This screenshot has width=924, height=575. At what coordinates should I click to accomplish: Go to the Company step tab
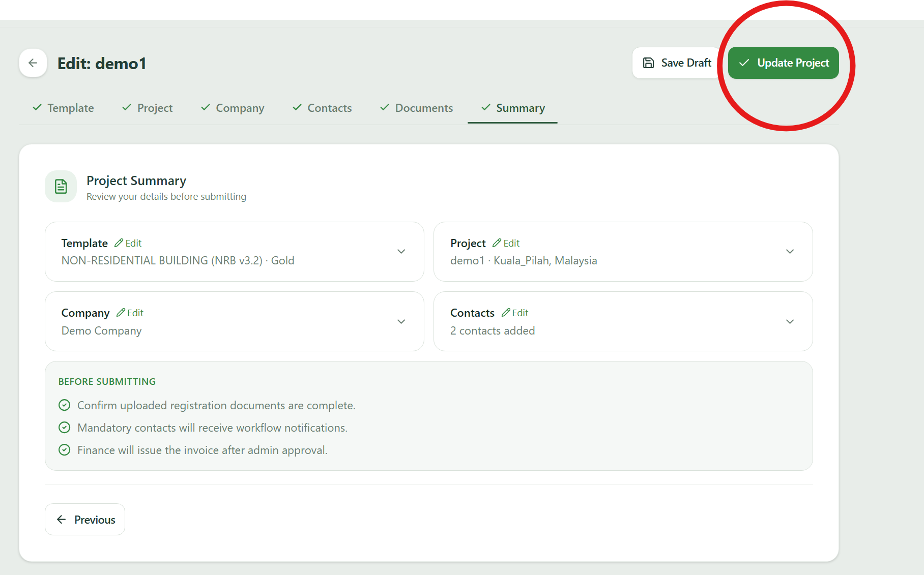point(233,108)
